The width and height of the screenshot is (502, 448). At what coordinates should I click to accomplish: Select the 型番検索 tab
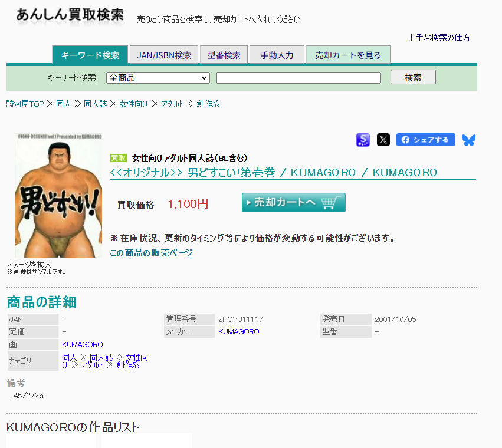(x=224, y=55)
